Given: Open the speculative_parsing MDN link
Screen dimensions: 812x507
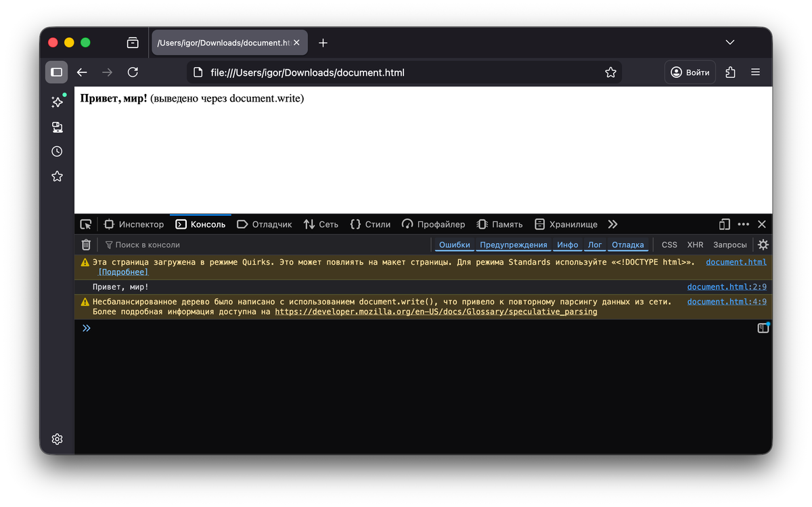Looking at the screenshot, I should click(x=436, y=312).
